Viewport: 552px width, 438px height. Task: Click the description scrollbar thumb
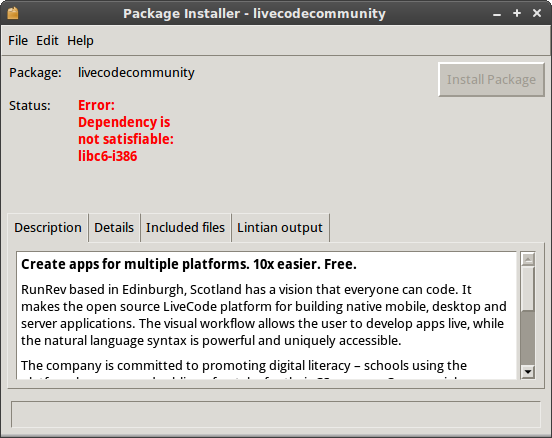pos(528,289)
